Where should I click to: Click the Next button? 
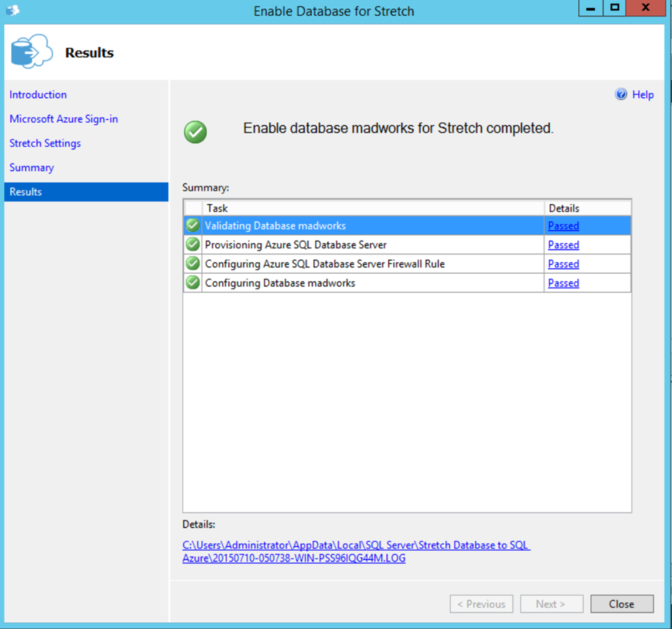pos(551,603)
